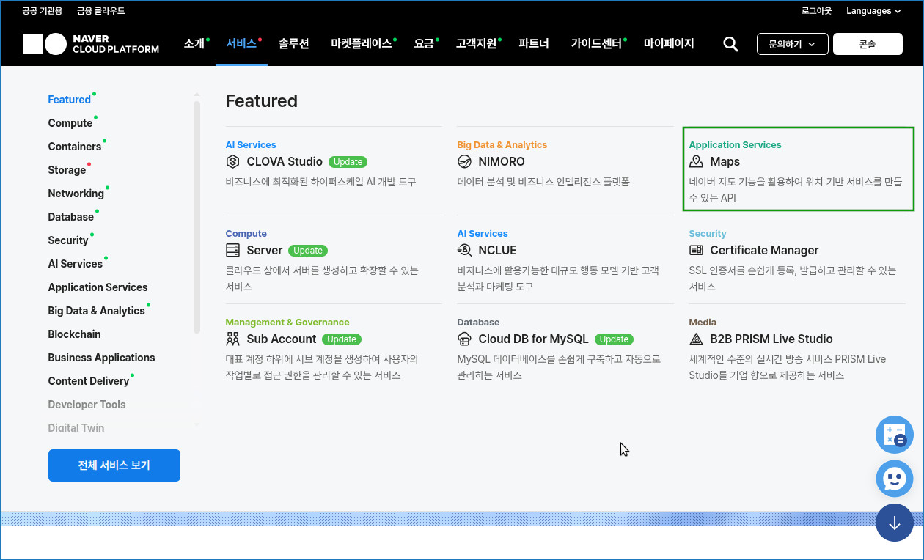924x560 pixels.
Task: Select AI Services in the sidebar
Action: tap(76, 264)
